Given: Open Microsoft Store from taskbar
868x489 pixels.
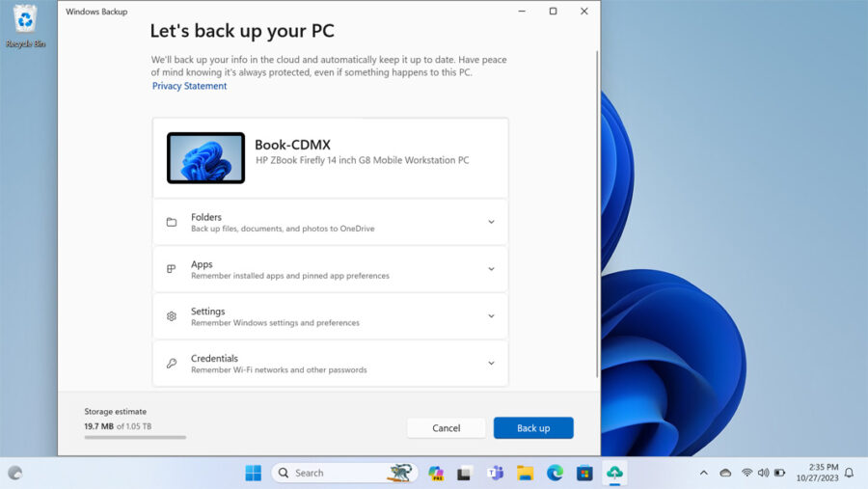Looking at the screenshot, I should pyautogui.click(x=584, y=473).
